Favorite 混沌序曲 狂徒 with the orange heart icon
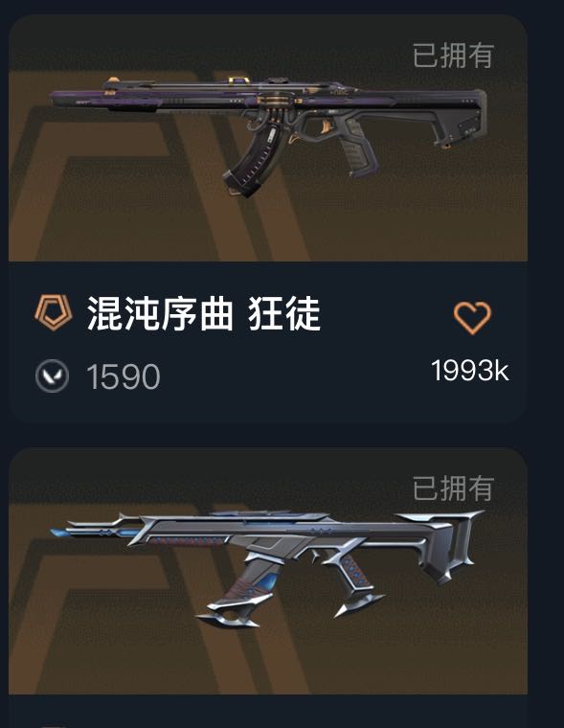This screenshot has height=728, width=564. tap(472, 318)
